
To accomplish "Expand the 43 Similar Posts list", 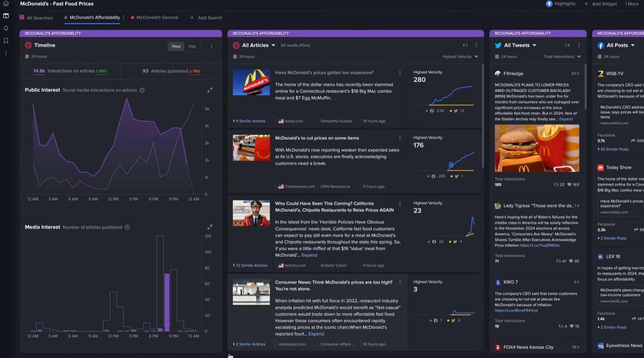I will [x=613, y=149].
